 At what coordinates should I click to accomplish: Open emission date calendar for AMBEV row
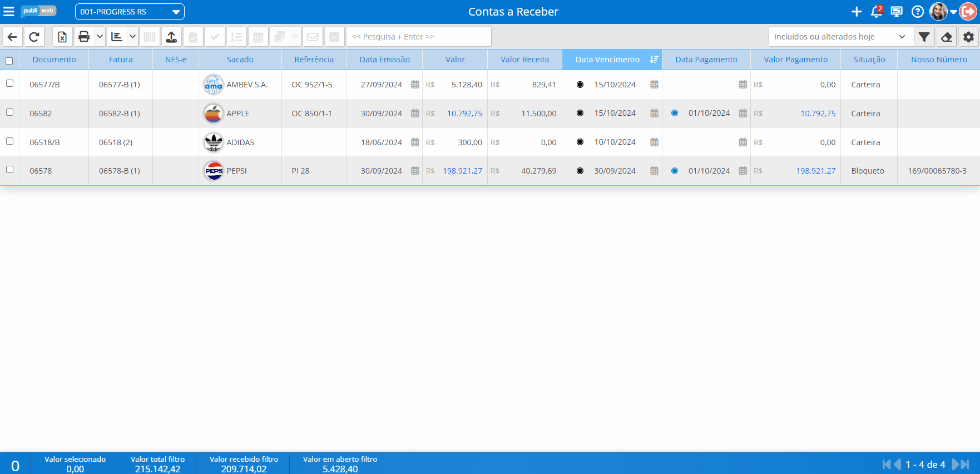[415, 85]
